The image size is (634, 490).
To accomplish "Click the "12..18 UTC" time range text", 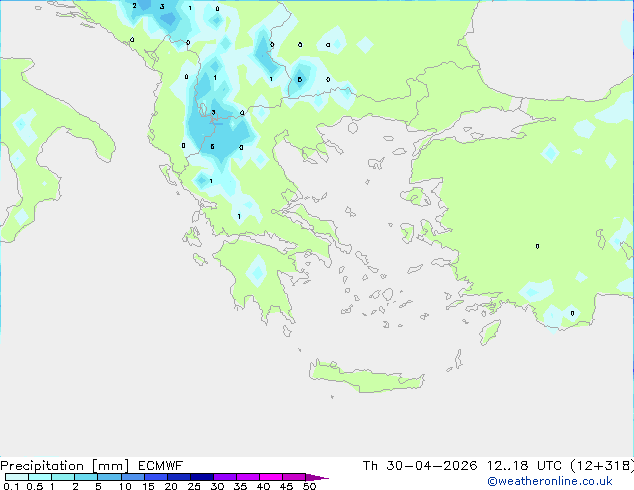I will [524, 466].
